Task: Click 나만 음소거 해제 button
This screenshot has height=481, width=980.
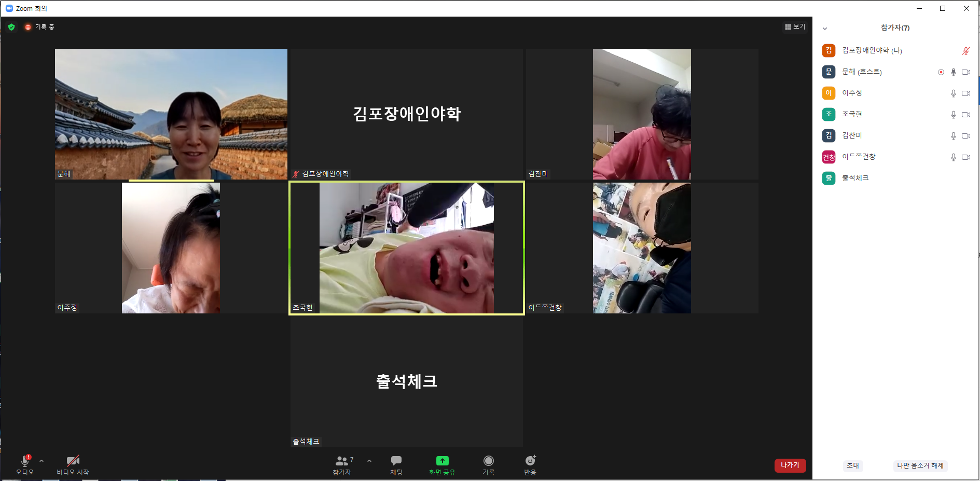Action: tap(920, 465)
